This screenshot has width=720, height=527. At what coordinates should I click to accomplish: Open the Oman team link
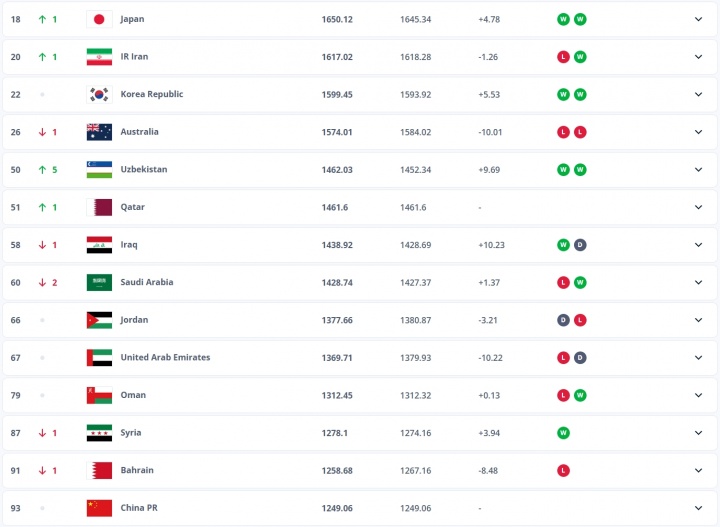coord(132,395)
